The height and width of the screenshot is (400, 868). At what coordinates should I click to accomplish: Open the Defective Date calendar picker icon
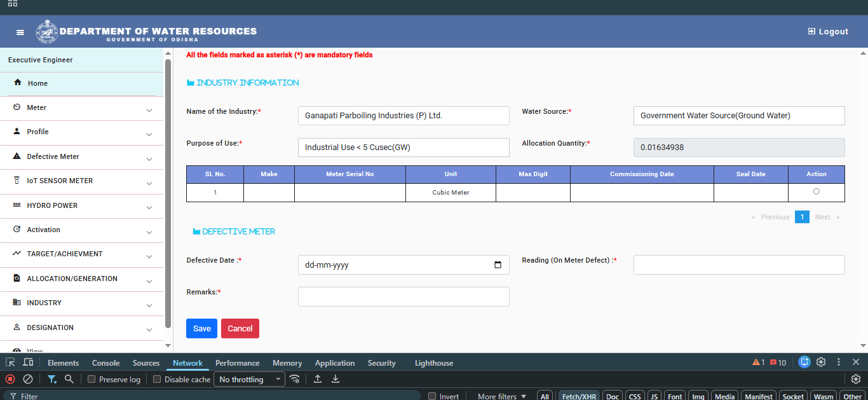pos(498,265)
